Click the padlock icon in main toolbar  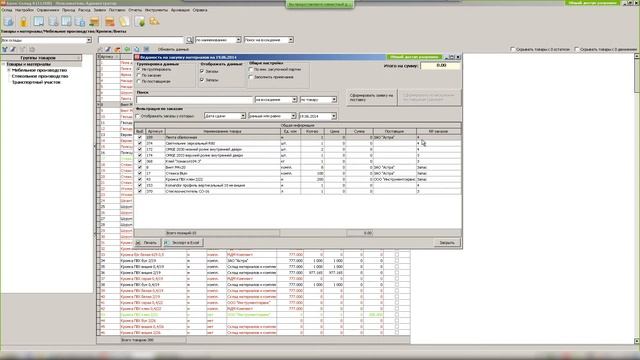(x=24, y=21)
